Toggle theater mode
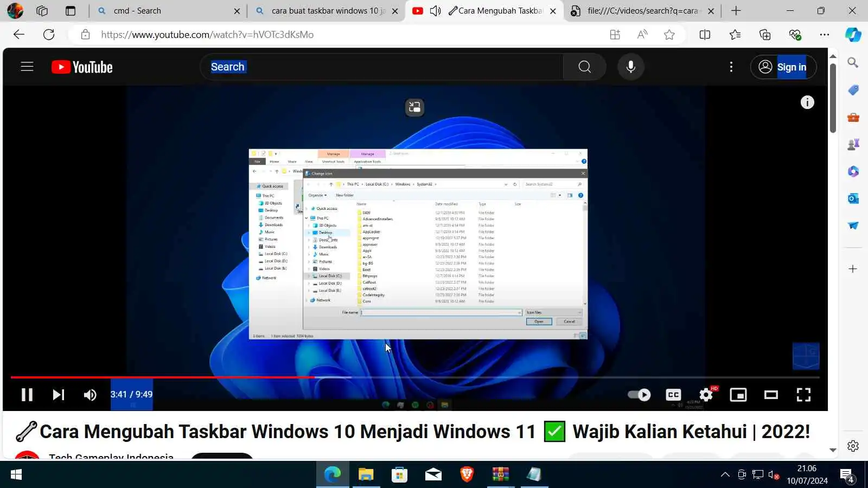868x488 pixels. coord(771,395)
